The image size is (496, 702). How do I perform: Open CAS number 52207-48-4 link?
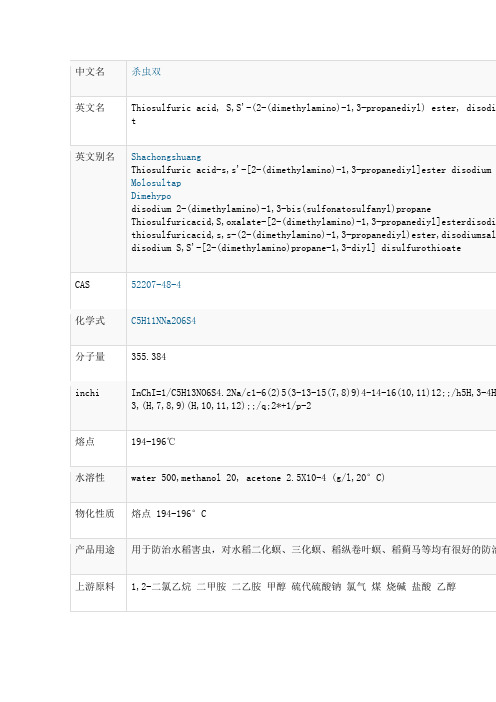click(156, 285)
